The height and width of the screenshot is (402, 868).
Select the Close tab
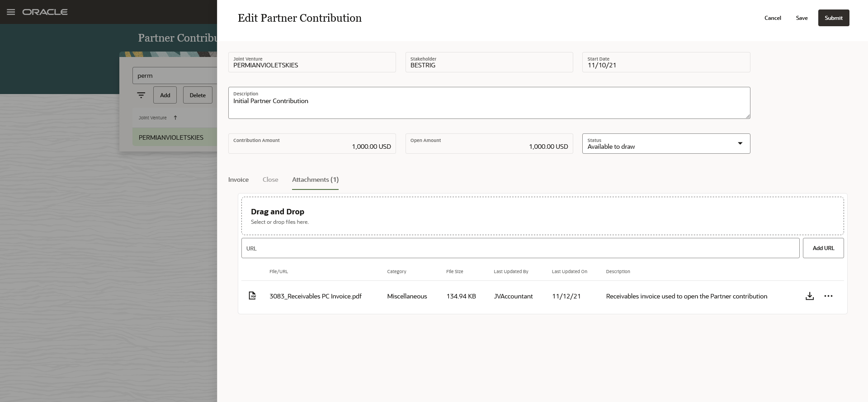point(270,180)
